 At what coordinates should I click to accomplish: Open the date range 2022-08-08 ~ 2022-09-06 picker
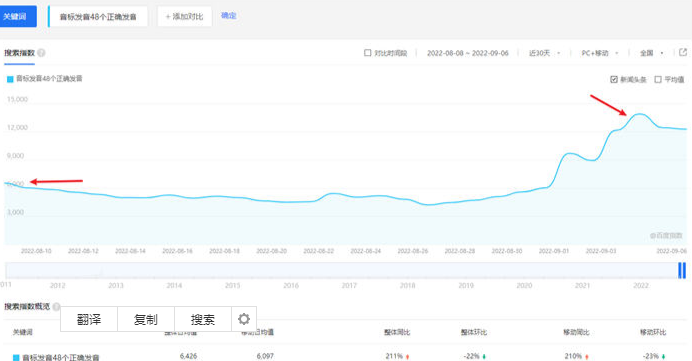pyautogui.click(x=467, y=53)
